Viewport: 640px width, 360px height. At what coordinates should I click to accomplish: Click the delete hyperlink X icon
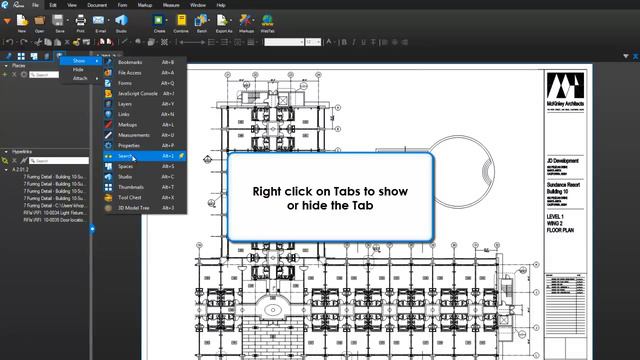(14, 161)
